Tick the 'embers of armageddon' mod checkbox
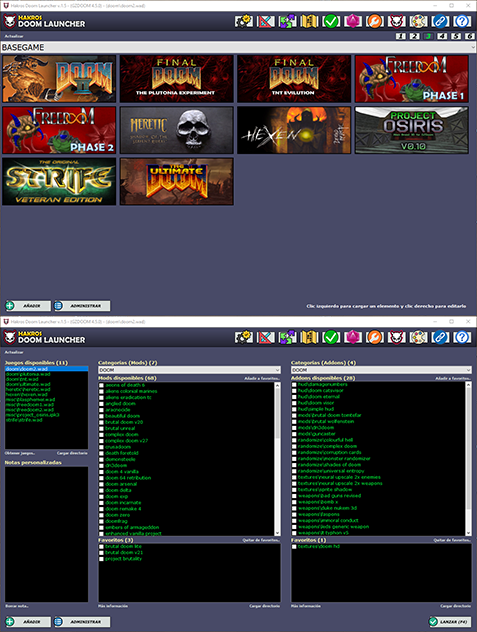Viewport: 477px width, 632px height. [102, 528]
